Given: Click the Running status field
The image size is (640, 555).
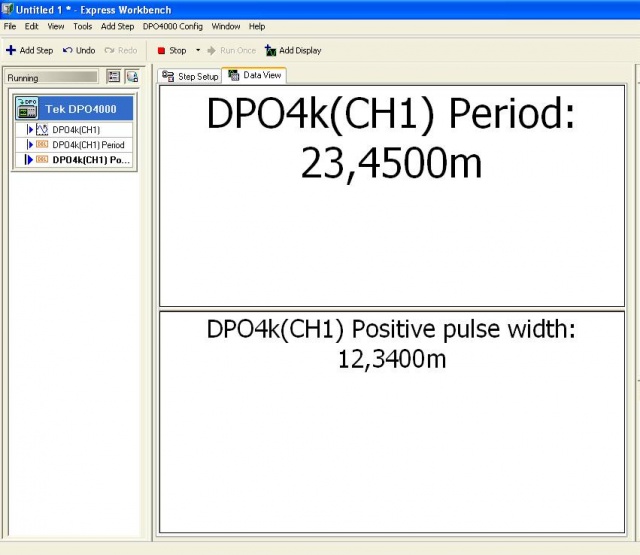Looking at the screenshot, I should pos(52,77).
